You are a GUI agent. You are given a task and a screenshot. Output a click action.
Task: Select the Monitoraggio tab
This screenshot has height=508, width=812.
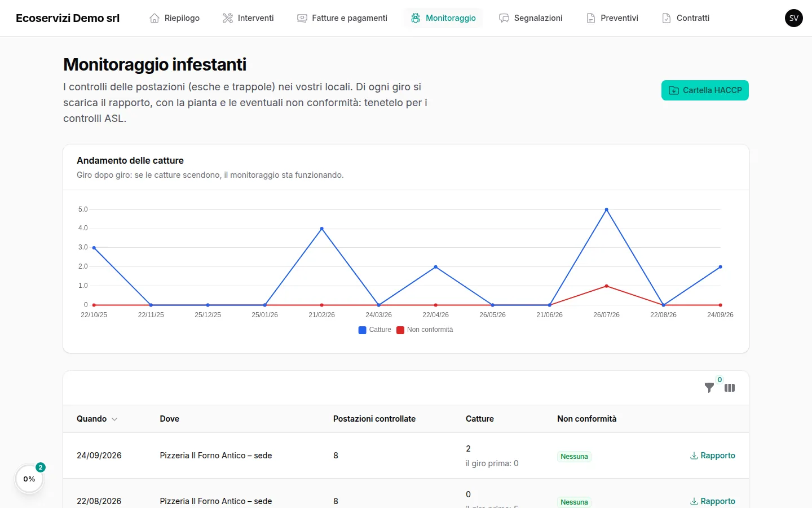point(443,18)
